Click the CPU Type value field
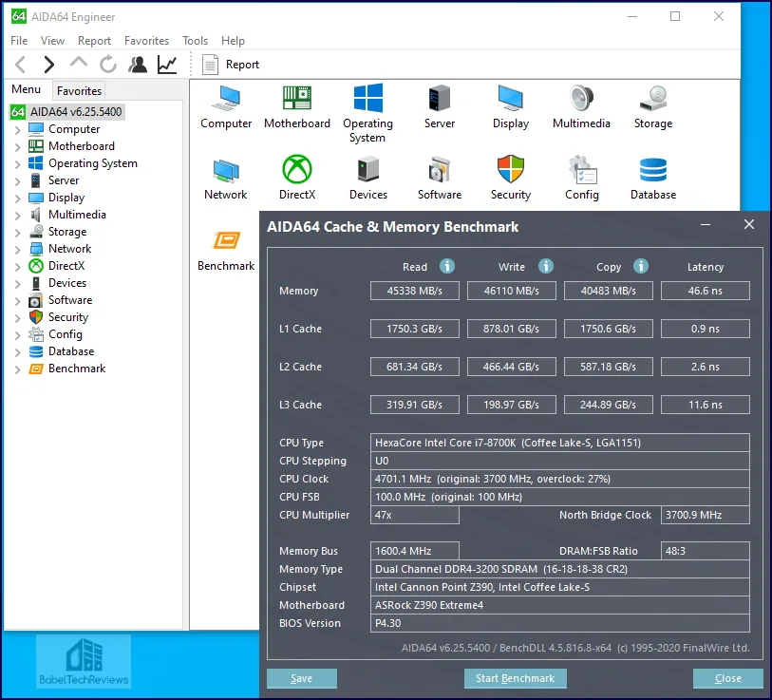Screen dimensions: 772x700 [560, 443]
